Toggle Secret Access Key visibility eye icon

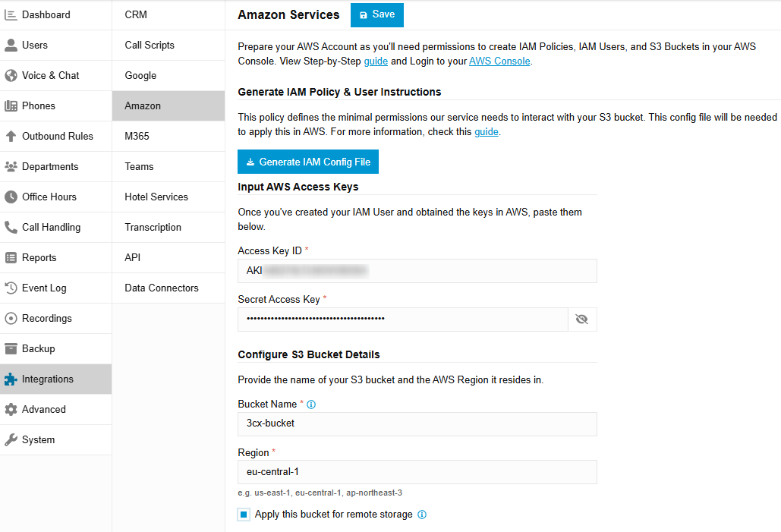tap(581, 320)
